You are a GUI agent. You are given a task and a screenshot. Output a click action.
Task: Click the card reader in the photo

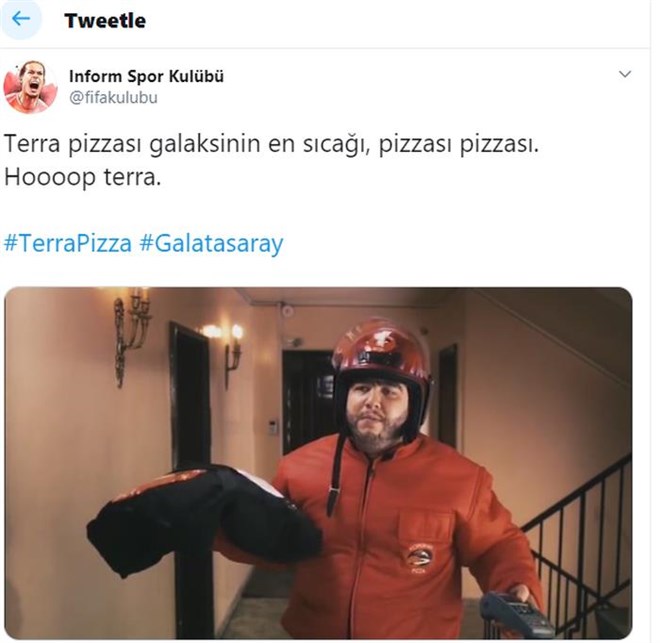tap(516, 615)
